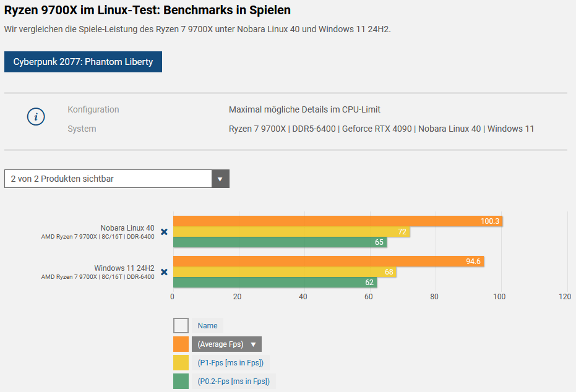Click the axis value 100
The image size is (576, 392).
click(499, 297)
